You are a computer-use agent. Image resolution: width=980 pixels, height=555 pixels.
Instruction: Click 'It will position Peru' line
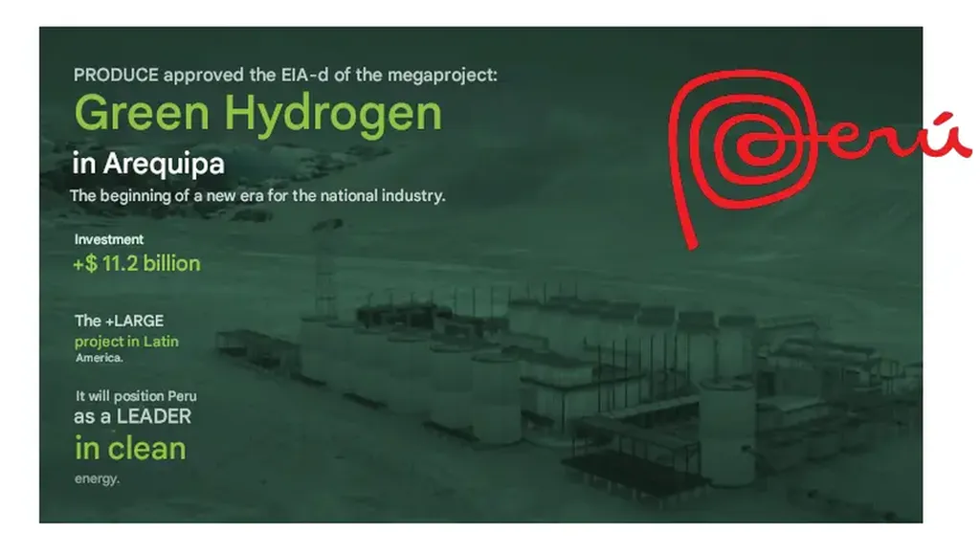(136, 396)
